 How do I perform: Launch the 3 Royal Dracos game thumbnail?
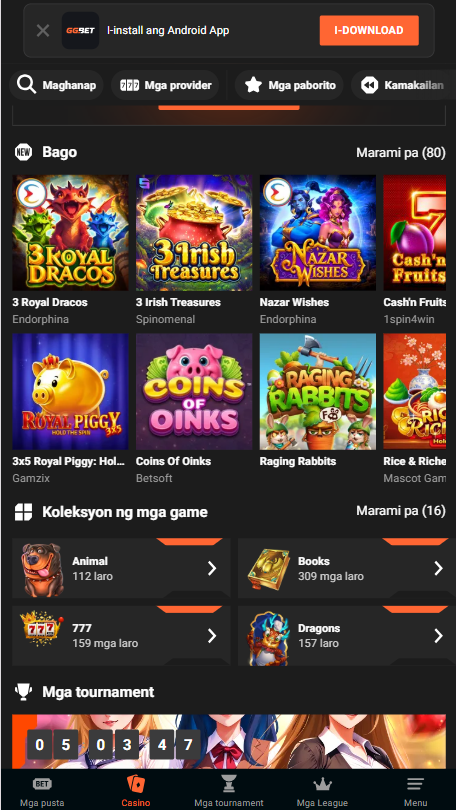click(70, 232)
